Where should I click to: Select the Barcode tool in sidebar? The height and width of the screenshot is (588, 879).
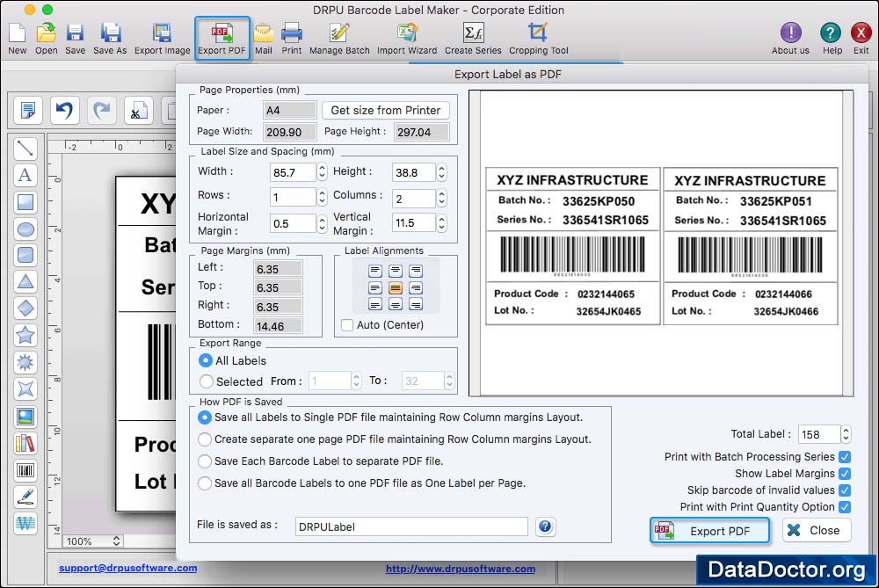point(25,469)
